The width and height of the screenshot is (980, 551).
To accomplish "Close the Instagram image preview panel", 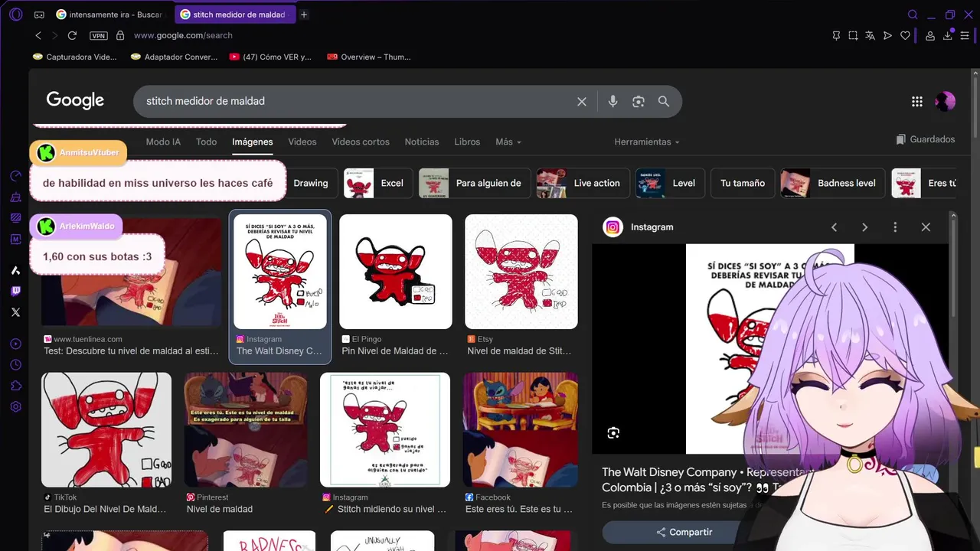I will pos(926,227).
